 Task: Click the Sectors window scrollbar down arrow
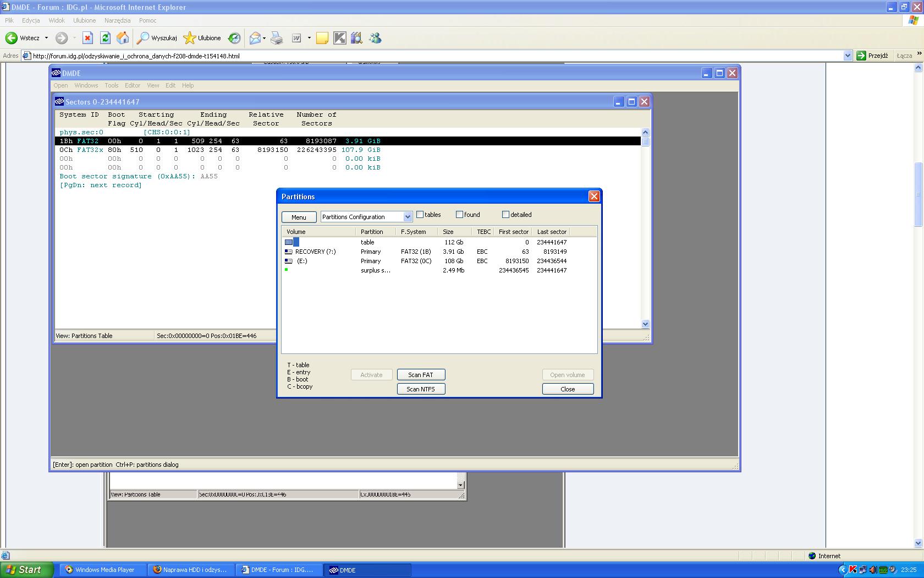646,324
